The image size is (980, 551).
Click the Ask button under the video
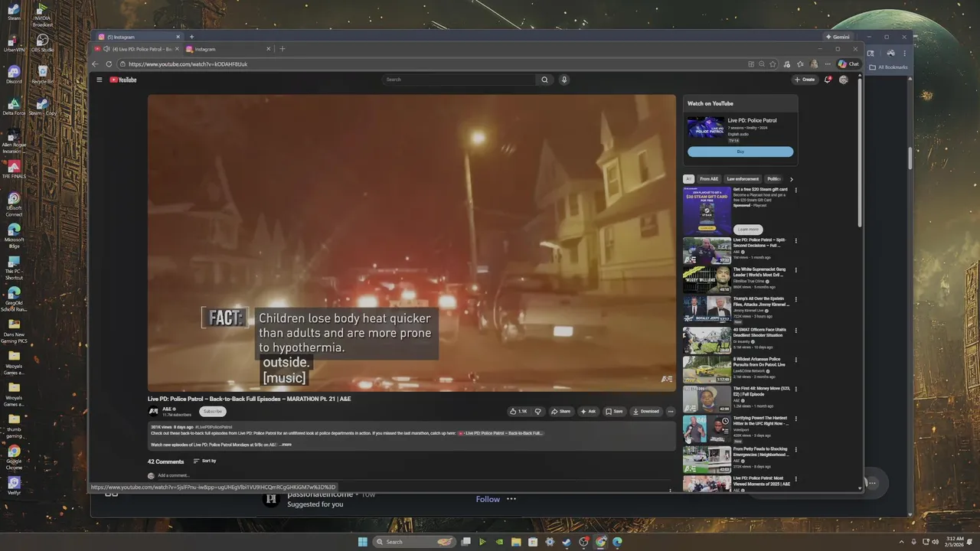(588, 411)
